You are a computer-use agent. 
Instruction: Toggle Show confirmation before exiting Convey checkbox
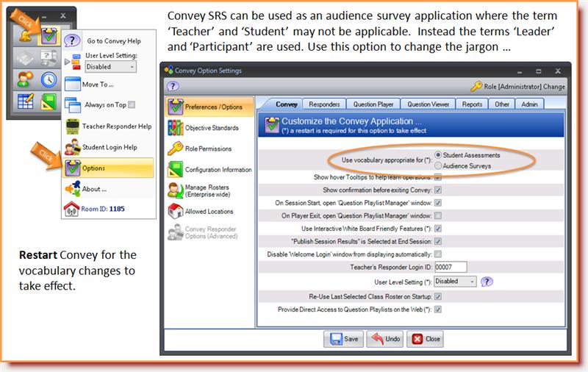437,190
